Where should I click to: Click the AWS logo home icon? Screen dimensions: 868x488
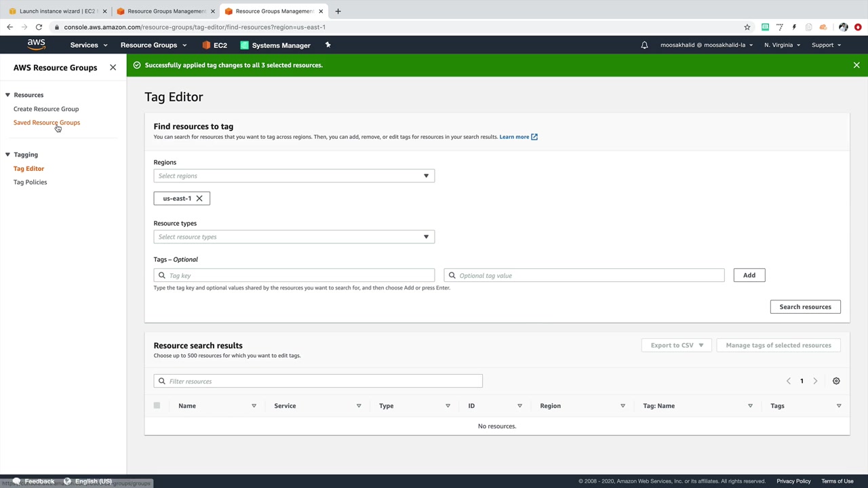[x=37, y=45]
